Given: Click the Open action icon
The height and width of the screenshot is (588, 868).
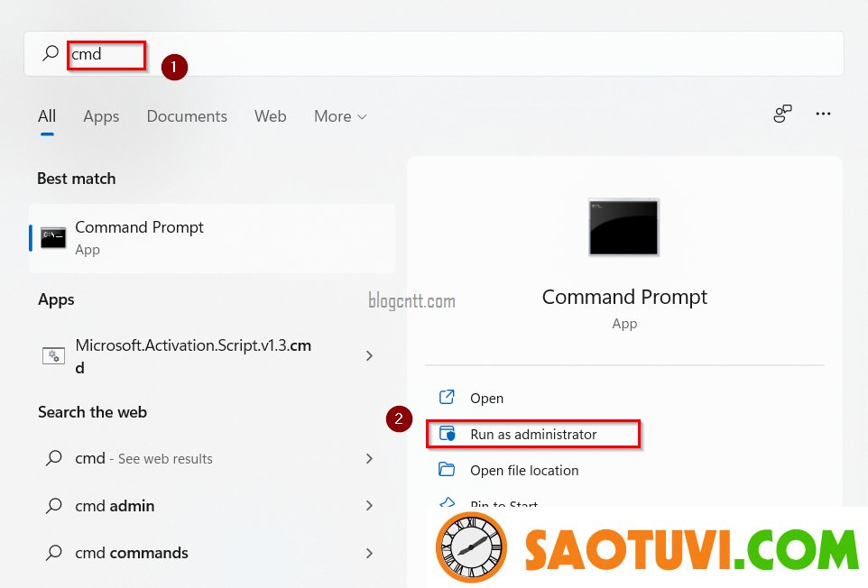Looking at the screenshot, I should (x=447, y=397).
